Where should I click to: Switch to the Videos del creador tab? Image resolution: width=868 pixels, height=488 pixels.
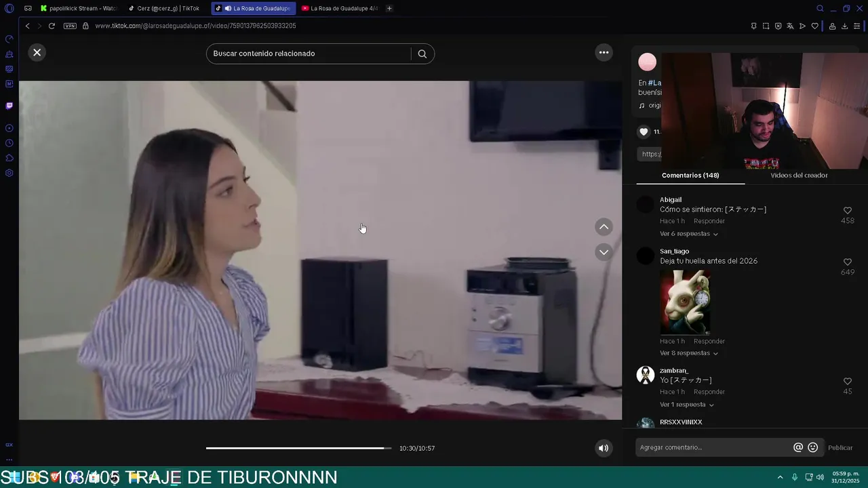coord(799,175)
